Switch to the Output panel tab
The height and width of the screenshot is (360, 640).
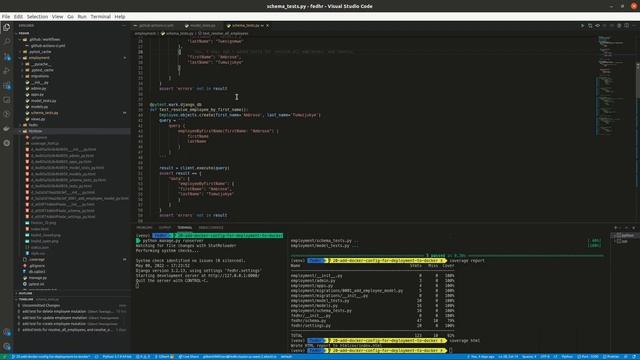click(x=164, y=227)
